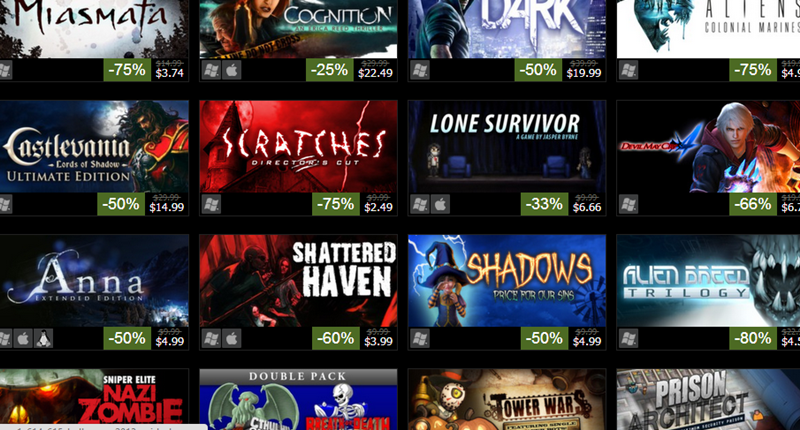Open the Lone Survivor game thumbnail

pyautogui.click(x=507, y=146)
